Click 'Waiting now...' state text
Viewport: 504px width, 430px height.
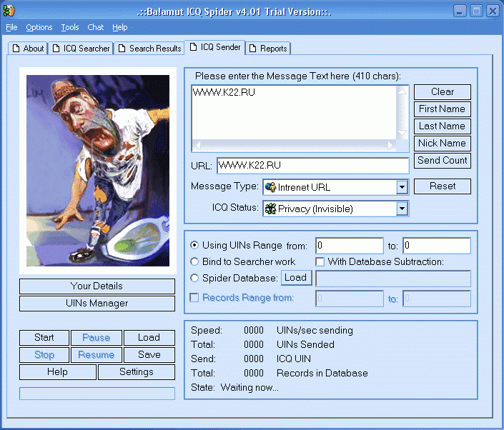(x=249, y=388)
